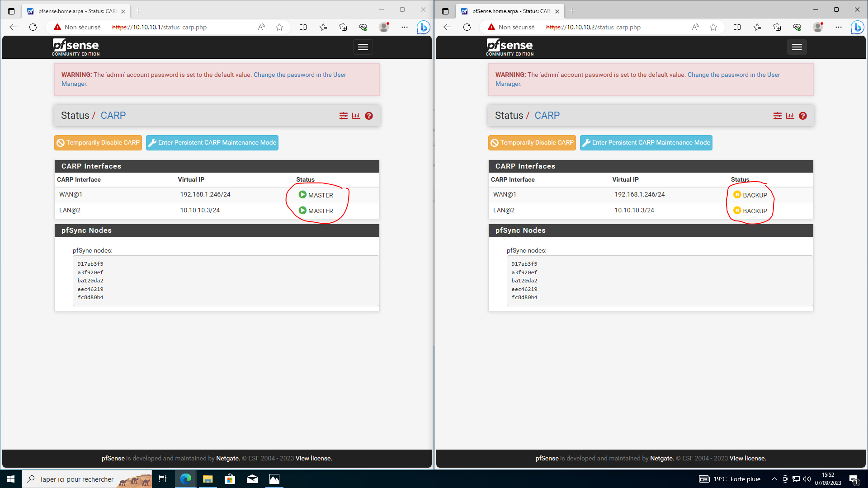Temporarily Disable CARP on master node
The image size is (868, 488).
coord(98,143)
